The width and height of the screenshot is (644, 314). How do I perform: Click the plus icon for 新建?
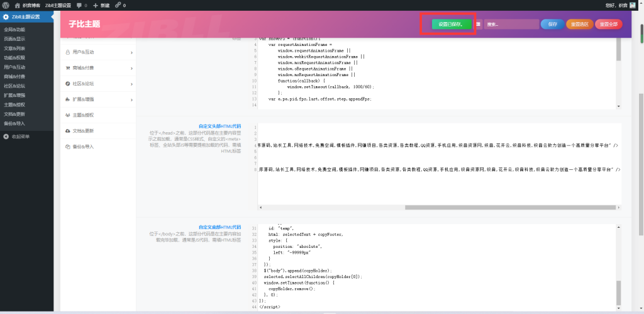96,6
